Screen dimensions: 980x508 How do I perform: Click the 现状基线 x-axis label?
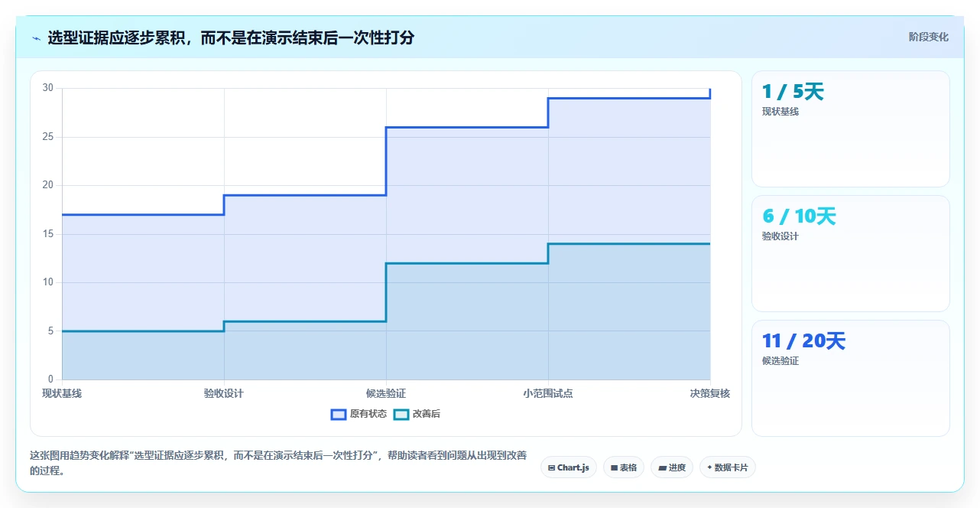point(62,393)
